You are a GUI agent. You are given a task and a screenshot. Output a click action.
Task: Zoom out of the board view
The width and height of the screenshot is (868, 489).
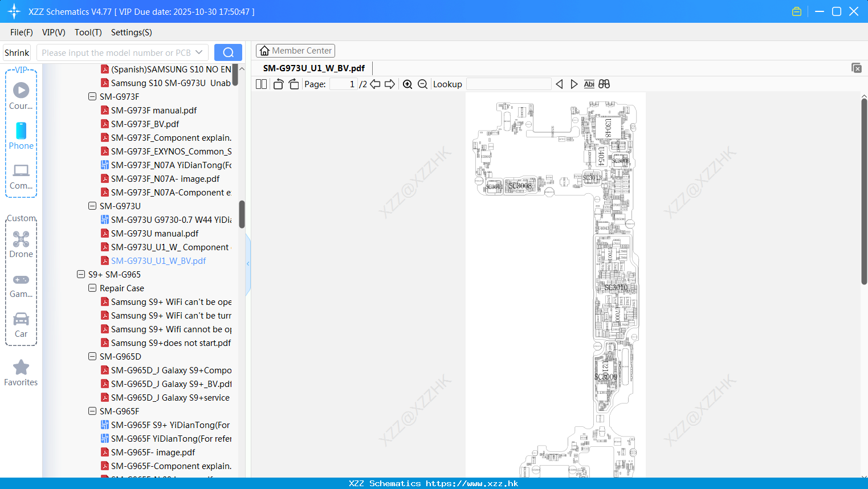pyautogui.click(x=422, y=84)
